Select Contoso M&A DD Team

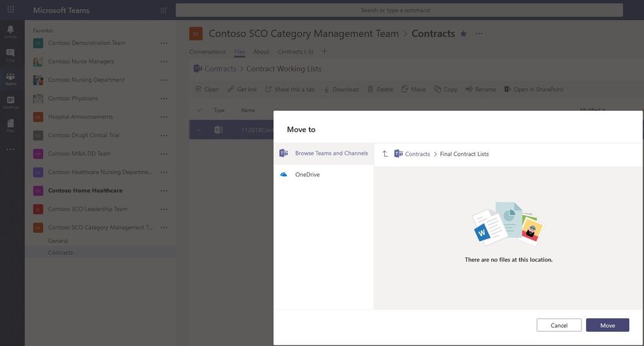point(79,153)
